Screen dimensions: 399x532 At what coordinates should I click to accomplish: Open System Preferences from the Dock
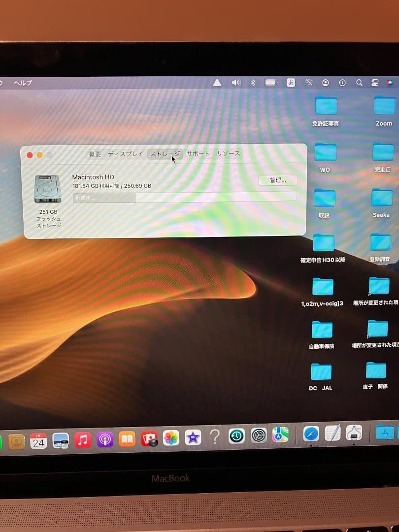pyautogui.click(x=257, y=436)
